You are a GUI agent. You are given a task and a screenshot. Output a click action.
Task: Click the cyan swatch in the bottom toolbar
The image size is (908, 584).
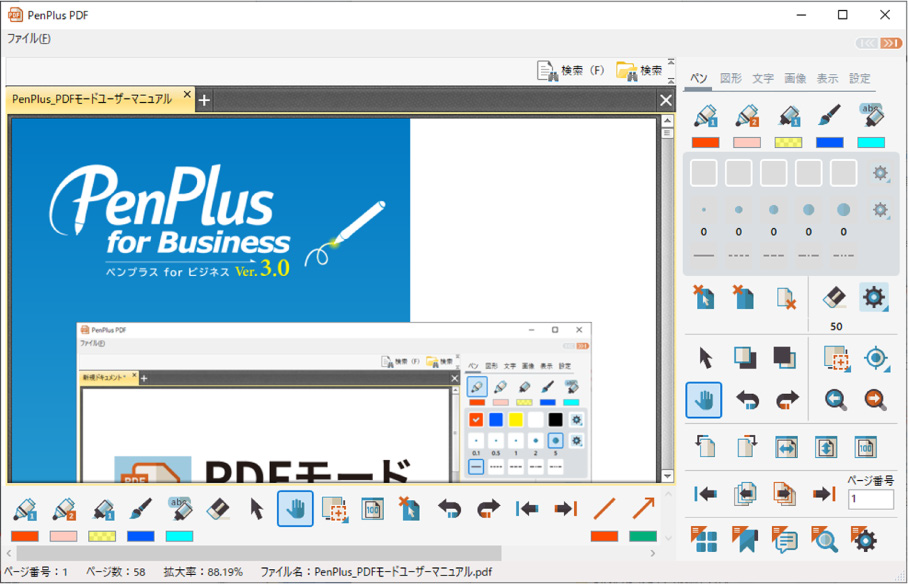(180, 536)
